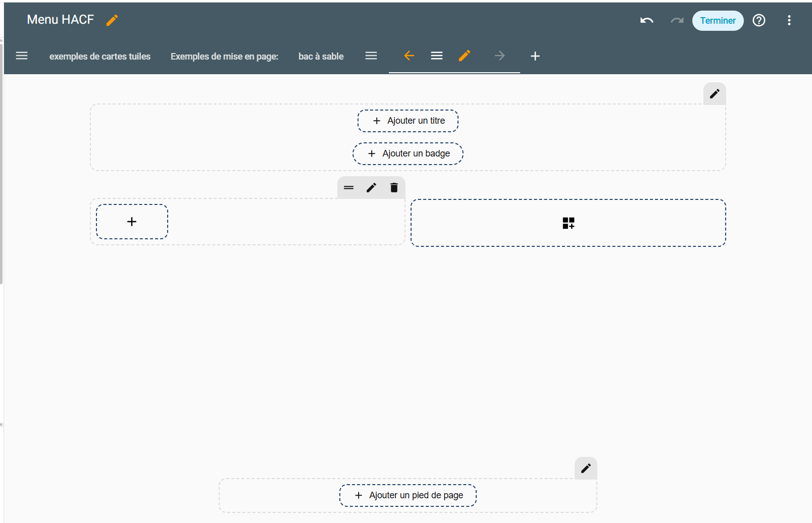The width and height of the screenshot is (812, 523).
Task: Delete the section with trash icon
Action: [394, 188]
